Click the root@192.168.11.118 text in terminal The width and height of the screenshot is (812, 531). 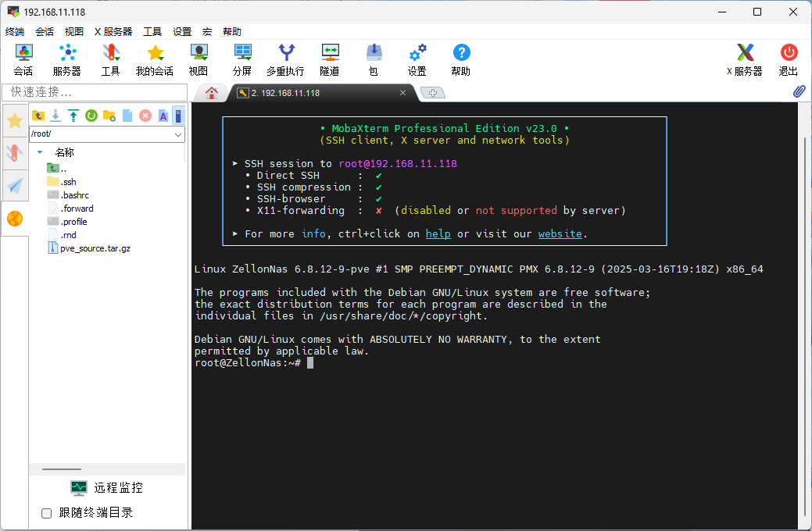pos(398,163)
